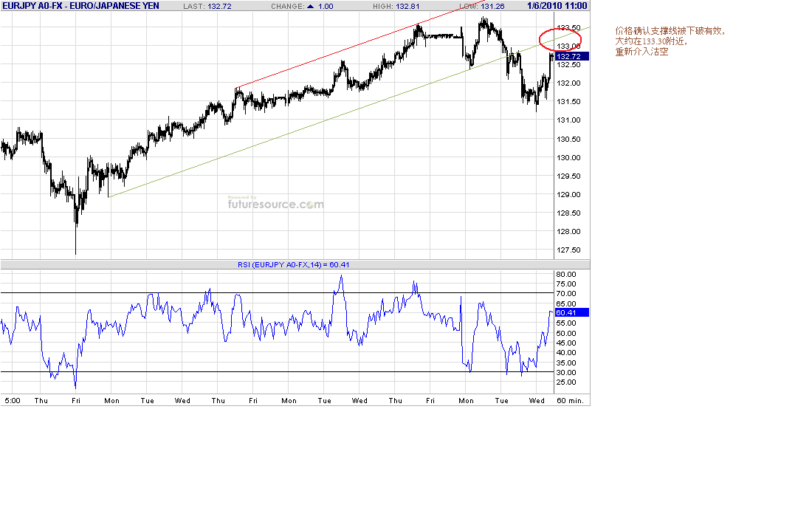Screen dimensions: 812x522
Task: Click the 35.00 RSI axis label
Action: click(566, 363)
